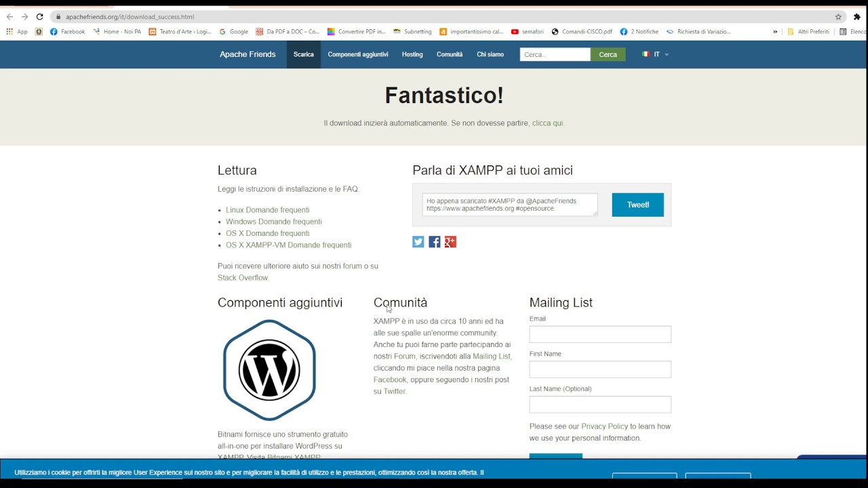Screen dimensions: 868x488
Task: Open the Comunità nav item
Action: pos(450,54)
